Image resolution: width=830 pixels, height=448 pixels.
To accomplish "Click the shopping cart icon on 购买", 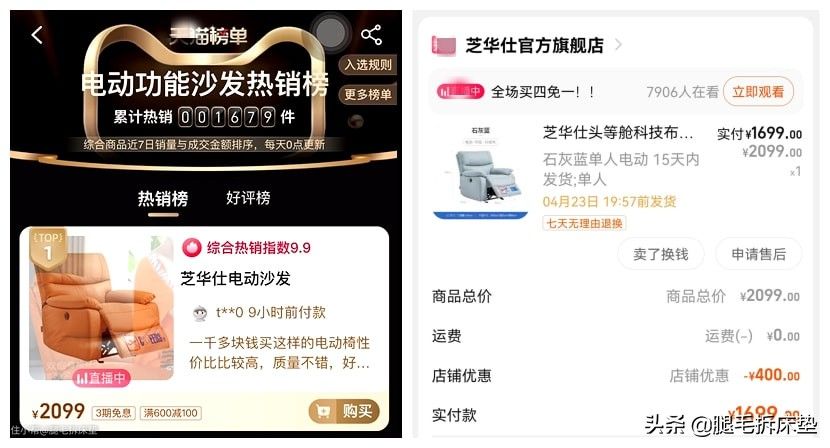I will point(322,410).
